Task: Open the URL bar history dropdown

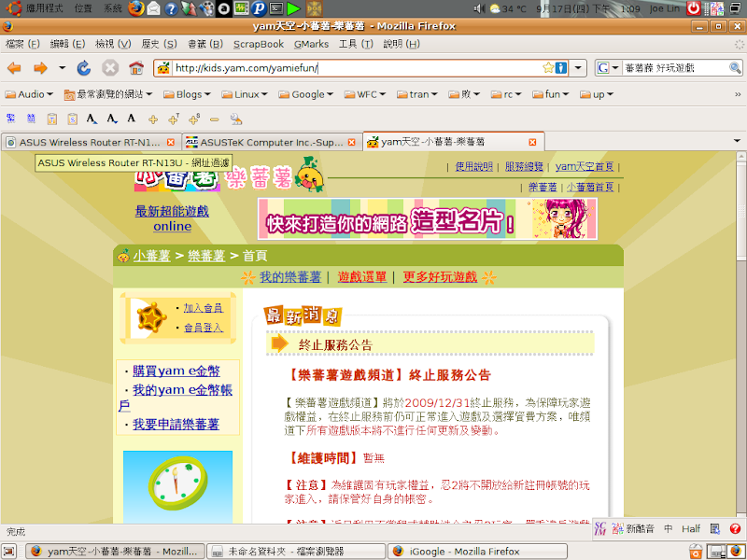Action: pyautogui.click(x=578, y=68)
